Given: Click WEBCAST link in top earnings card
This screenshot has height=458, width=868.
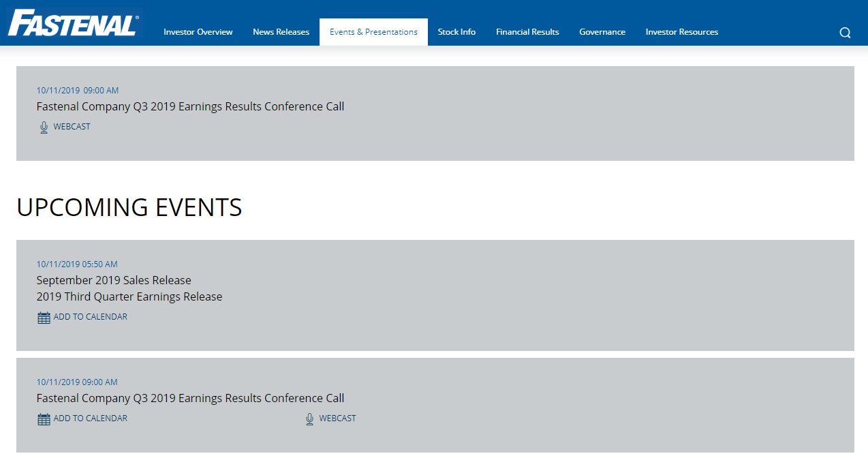Looking at the screenshot, I should (x=72, y=127).
